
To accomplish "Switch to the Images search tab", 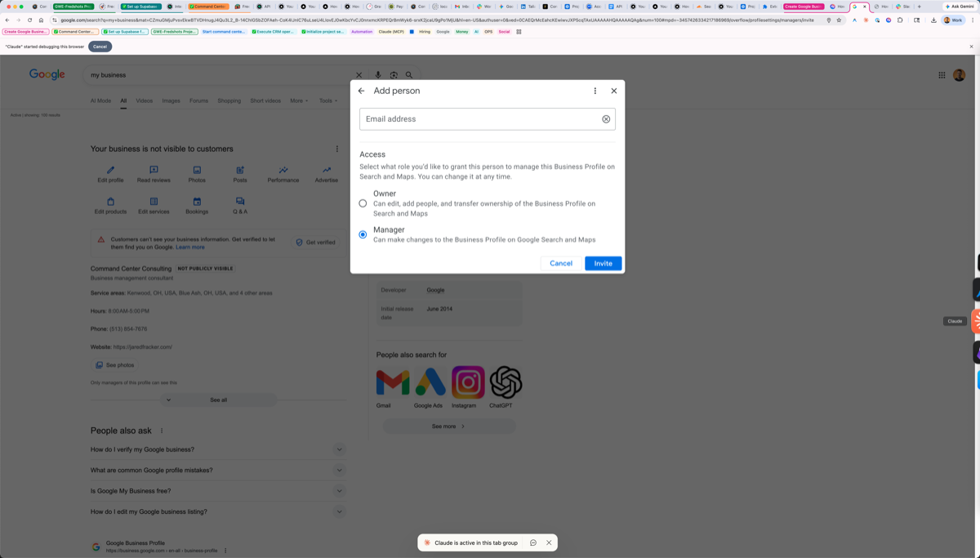I will pos(171,100).
